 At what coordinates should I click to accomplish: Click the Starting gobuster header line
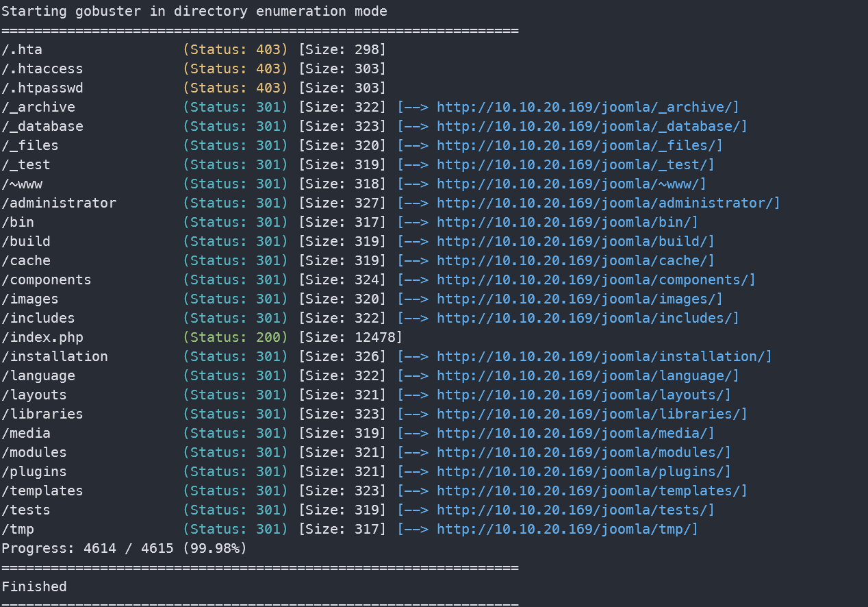click(194, 11)
